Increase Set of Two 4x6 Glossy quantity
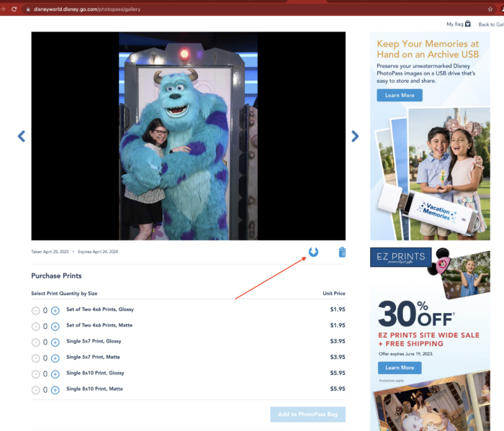504x431 pixels. point(55,311)
